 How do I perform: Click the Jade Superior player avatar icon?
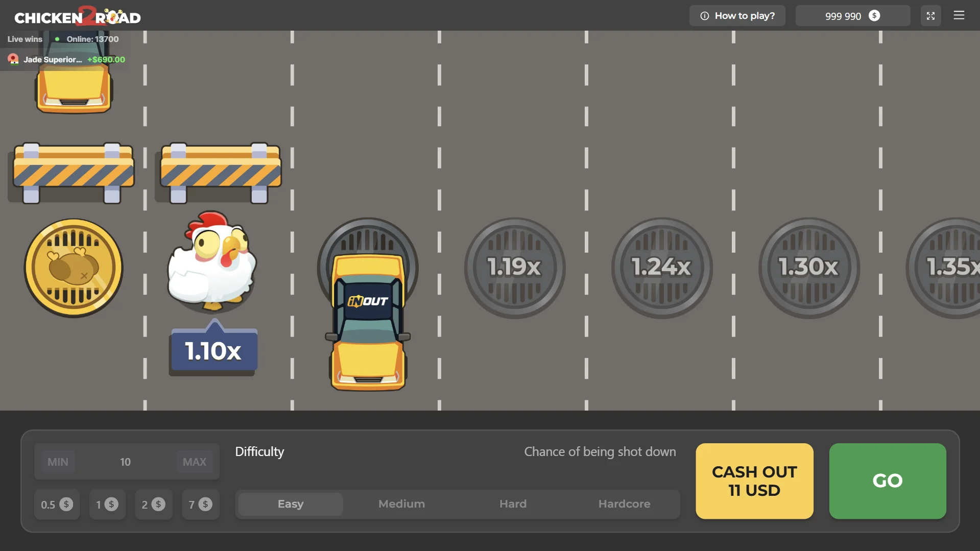pos(13,59)
